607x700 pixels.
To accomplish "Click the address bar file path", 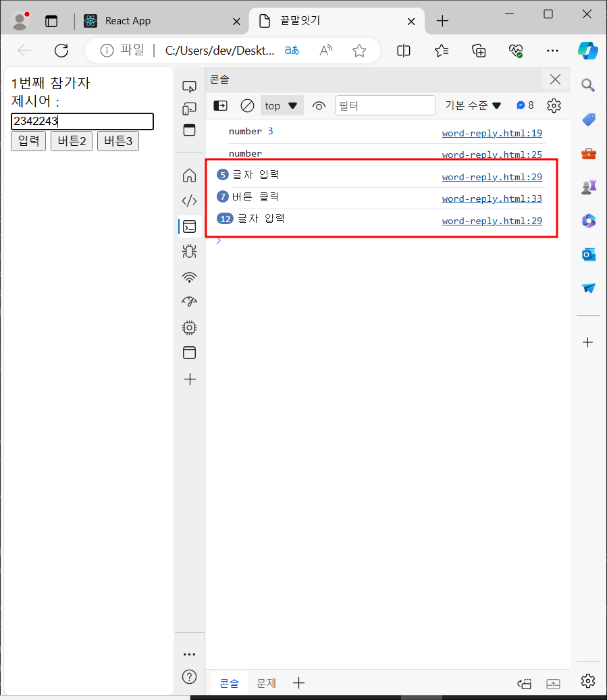I will click(x=219, y=51).
